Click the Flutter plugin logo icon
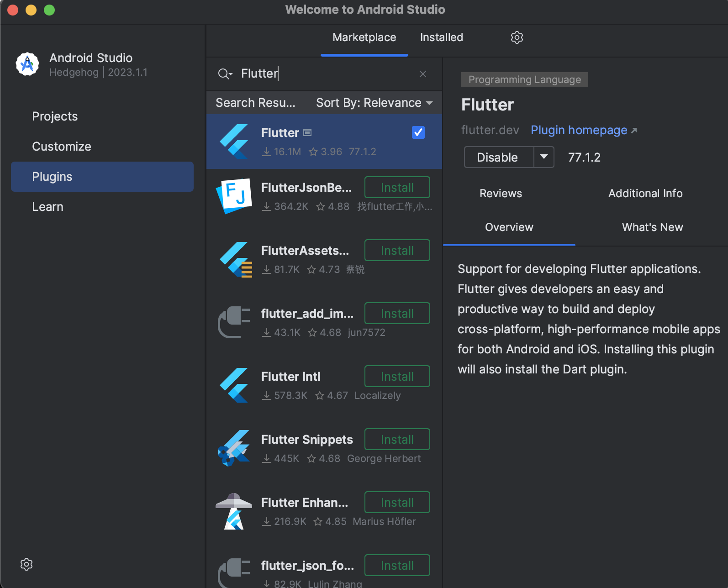728x588 pixels. point(235,142)
